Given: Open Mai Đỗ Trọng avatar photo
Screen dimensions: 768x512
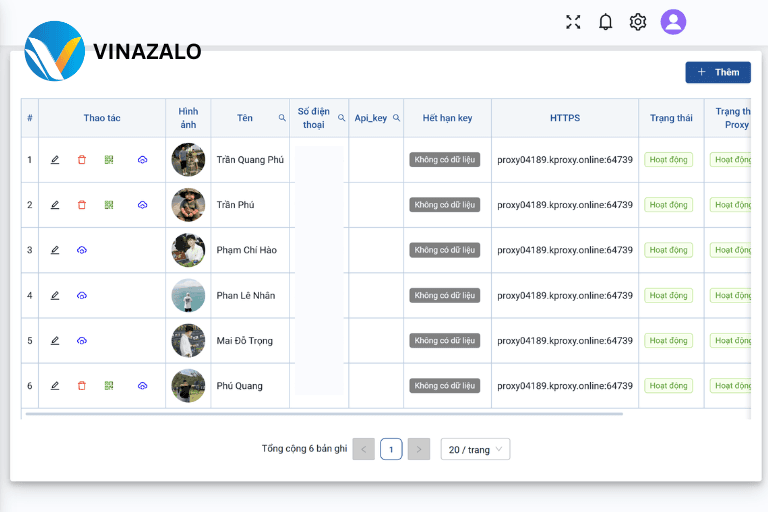Looking at the screenshot, I should tap(188, 341).
